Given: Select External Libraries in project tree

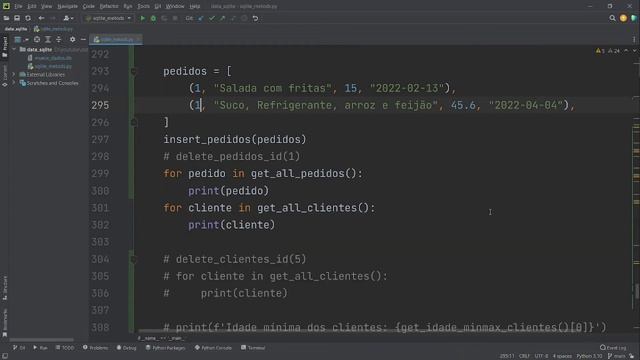Looking at the screenshot, I should tap(45, 75).
